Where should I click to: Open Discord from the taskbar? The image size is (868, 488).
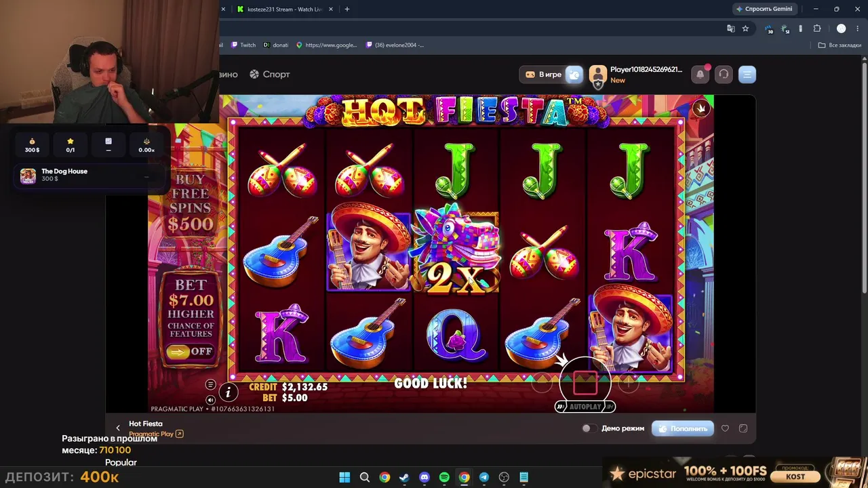425,477
